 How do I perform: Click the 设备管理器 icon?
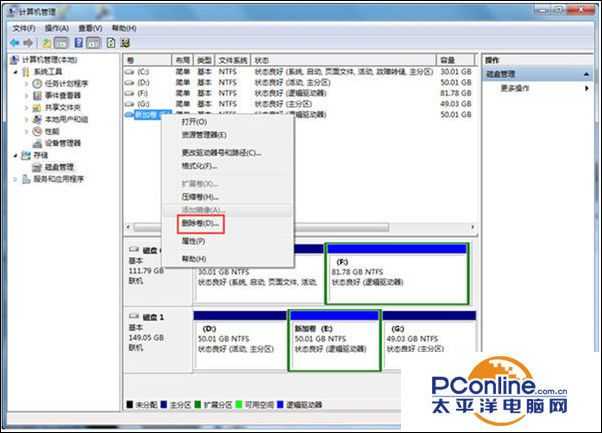tap(37, 143)
